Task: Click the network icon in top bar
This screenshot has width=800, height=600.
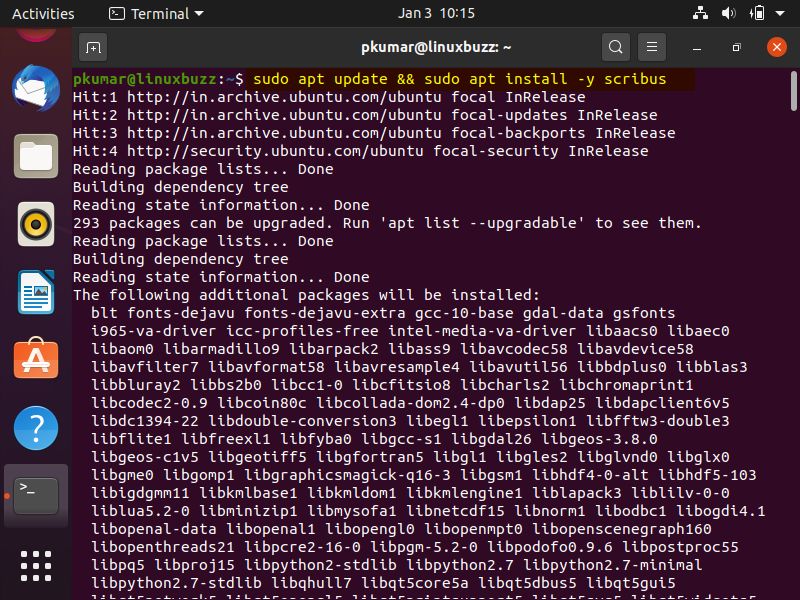Action: pyautogui.click(x=700, y=13)
